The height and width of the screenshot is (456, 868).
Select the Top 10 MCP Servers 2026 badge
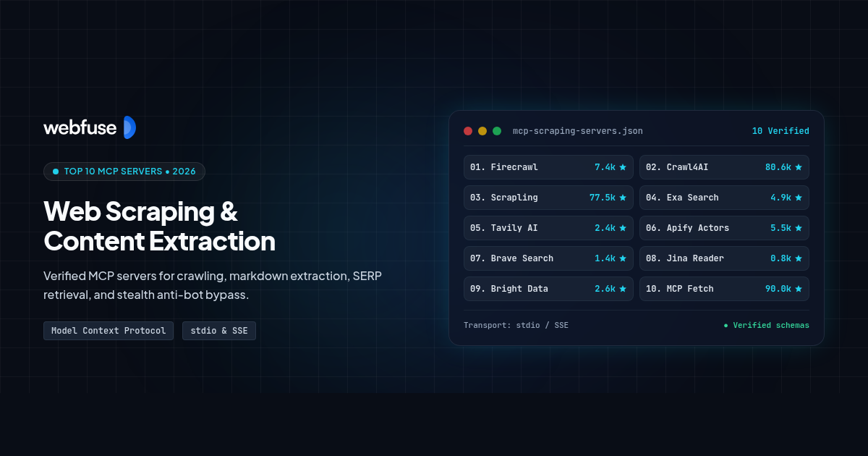(124, 172)
